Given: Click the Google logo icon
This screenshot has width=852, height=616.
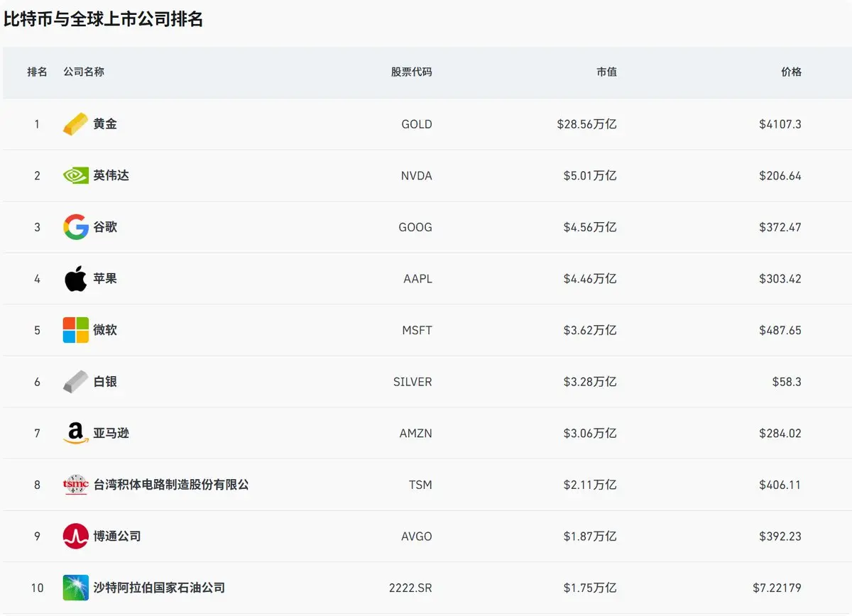Looking at the screenshot, I should [x=76, y=227].
